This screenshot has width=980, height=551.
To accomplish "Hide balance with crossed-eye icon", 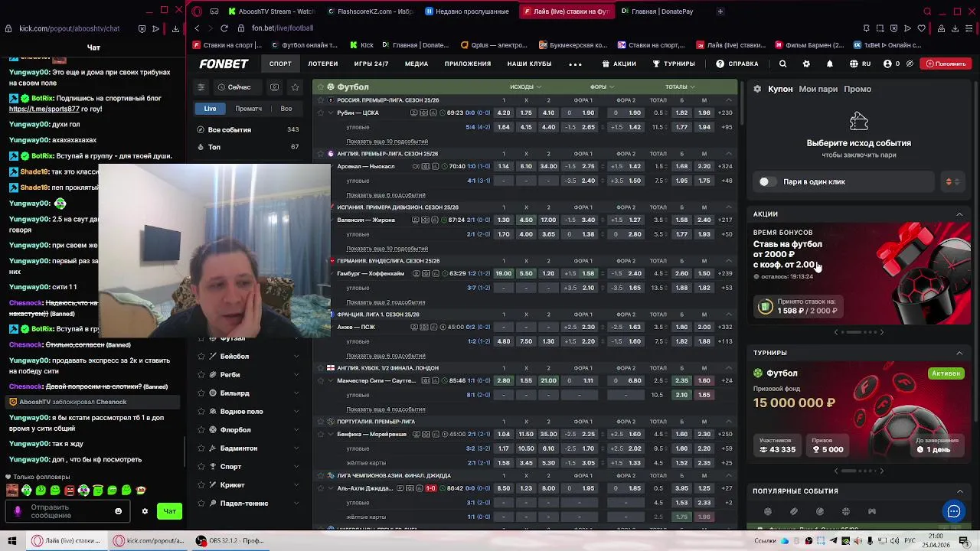I will point(910,64).
